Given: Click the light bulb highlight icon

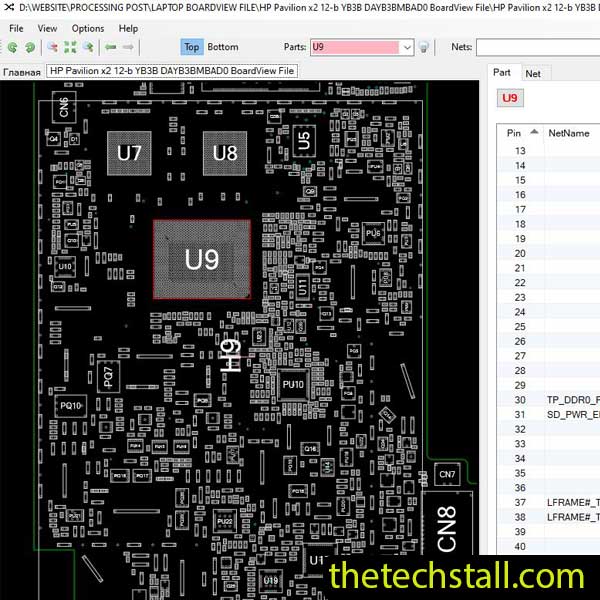Looking at the screenshot, I should click(x=424, y=47).
